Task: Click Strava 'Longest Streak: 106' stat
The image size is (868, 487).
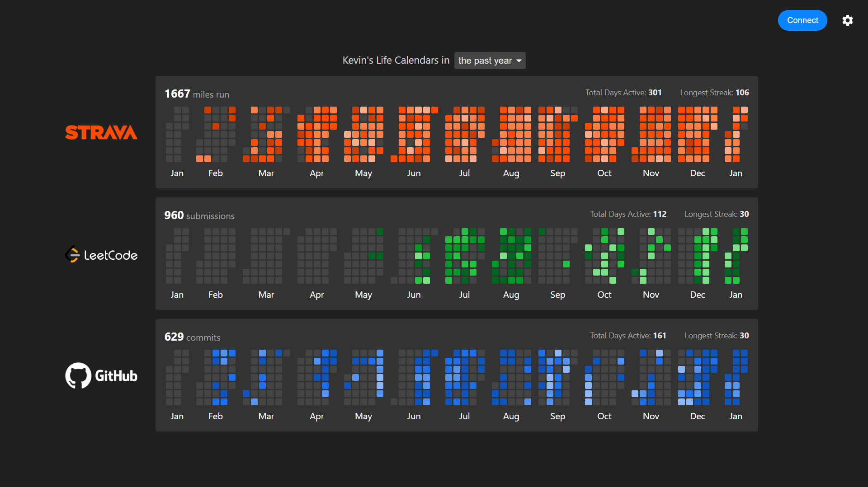Action: coord(714,93)
